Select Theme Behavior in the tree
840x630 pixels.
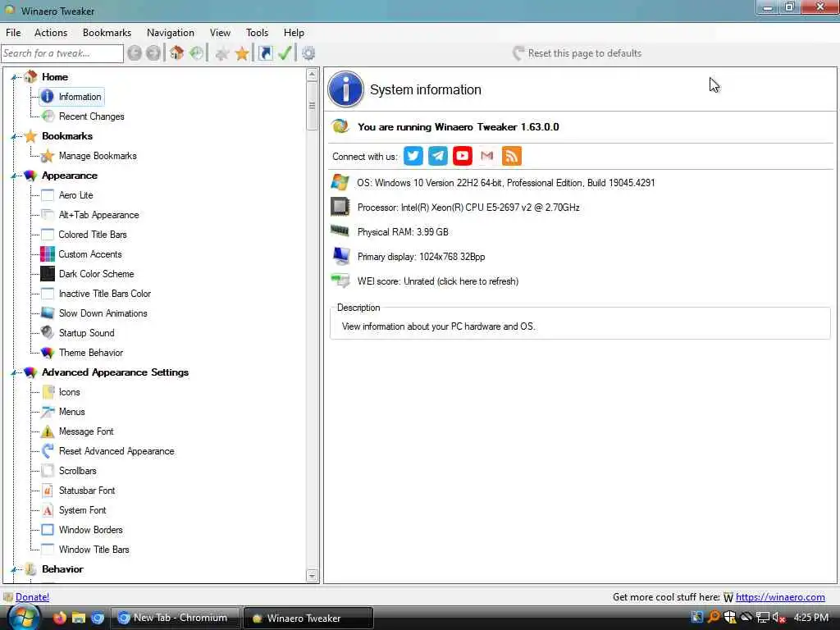point(91,353)
